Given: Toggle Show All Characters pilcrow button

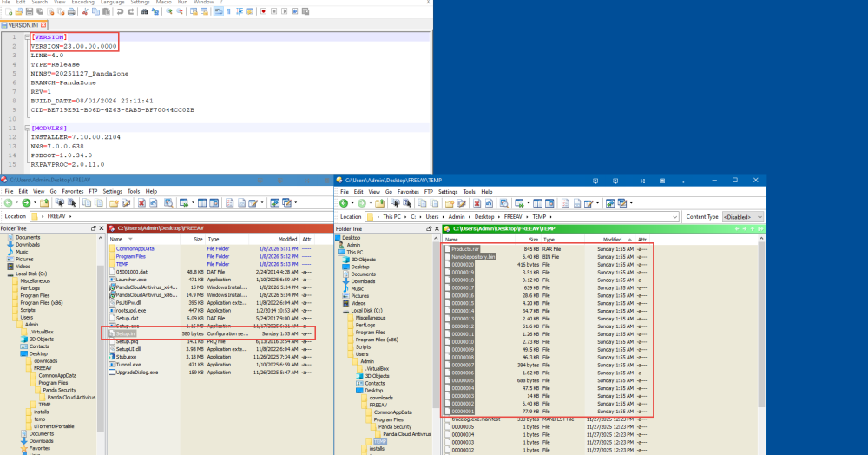Looking at the screenshot, I should tap(228, 11).
